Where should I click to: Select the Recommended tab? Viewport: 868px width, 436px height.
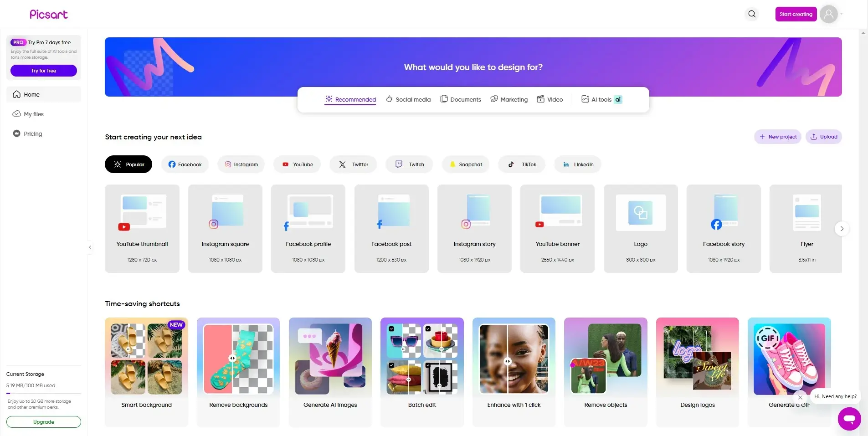click(350, 99)
